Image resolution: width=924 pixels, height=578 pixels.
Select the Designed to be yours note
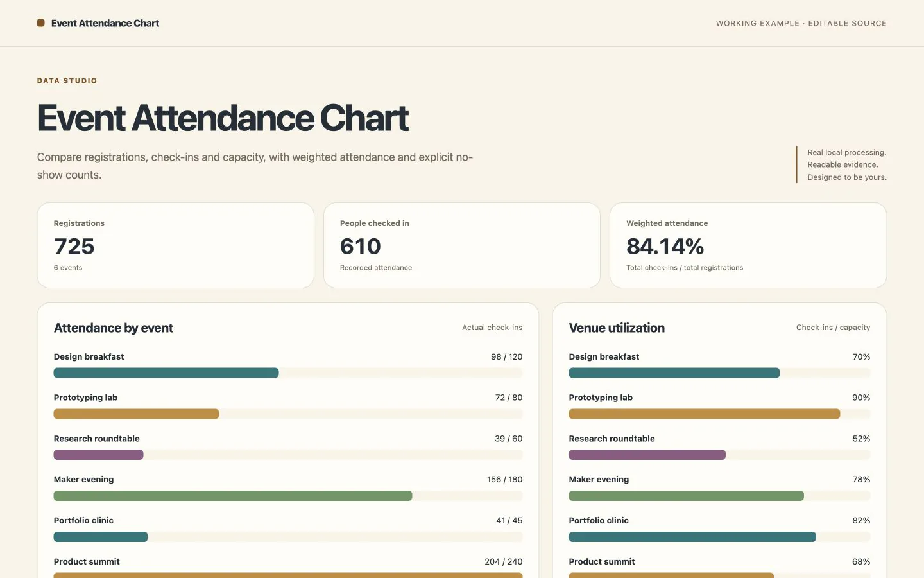coord(847,177)
